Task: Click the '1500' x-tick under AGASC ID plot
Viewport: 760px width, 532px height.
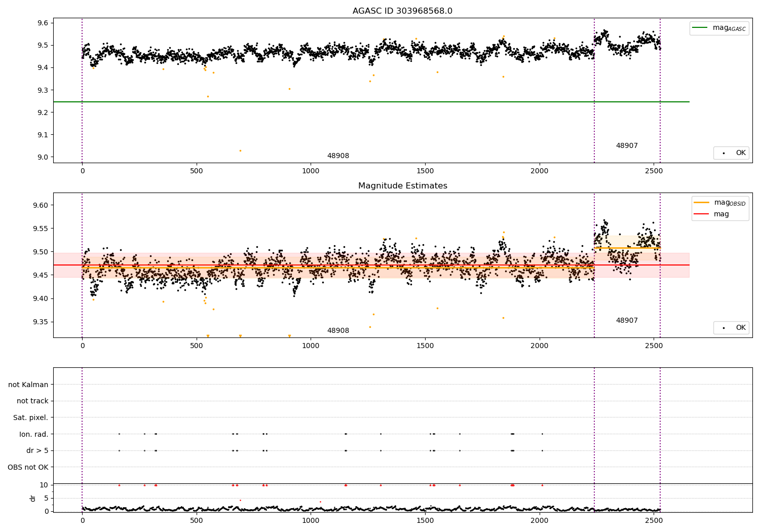Action: pyautogui.click(x=425, y=171)
